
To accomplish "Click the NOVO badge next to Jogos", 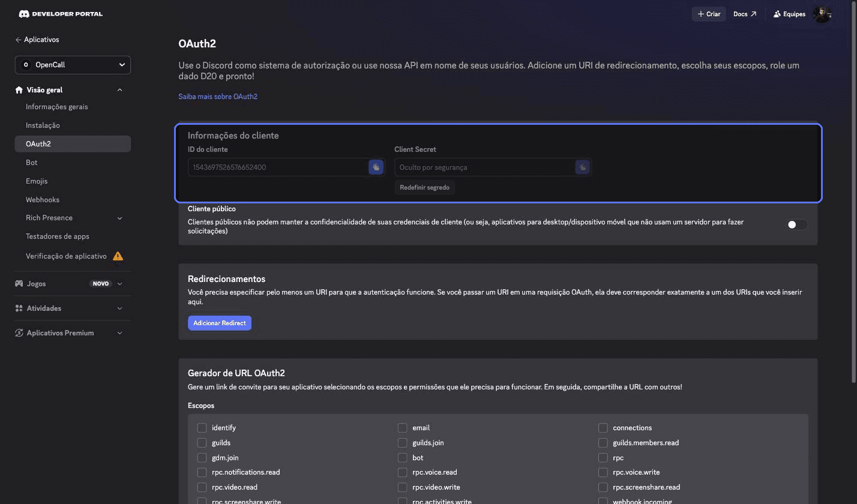I will pos(101,284).
